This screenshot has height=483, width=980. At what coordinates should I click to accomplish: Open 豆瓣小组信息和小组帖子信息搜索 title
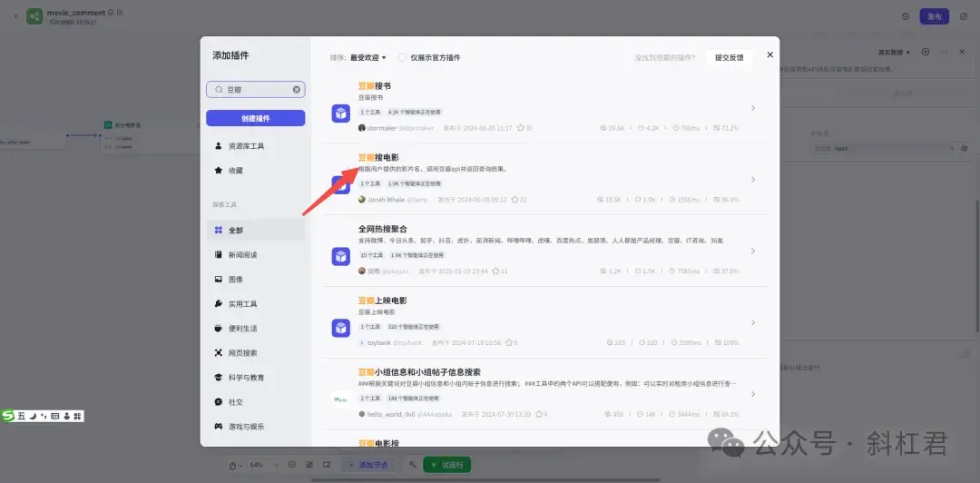click(x=419, y=371)
